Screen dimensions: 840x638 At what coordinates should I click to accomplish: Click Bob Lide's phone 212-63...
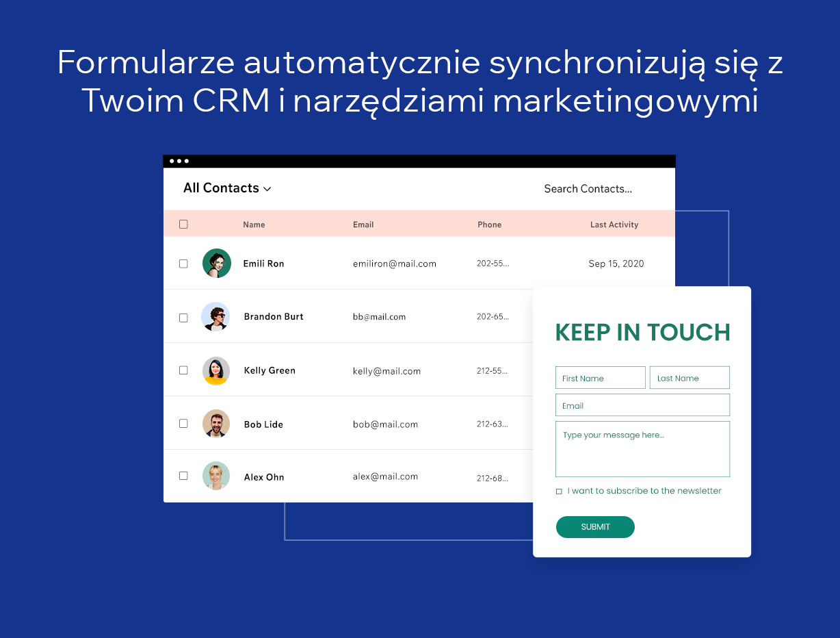493,424
